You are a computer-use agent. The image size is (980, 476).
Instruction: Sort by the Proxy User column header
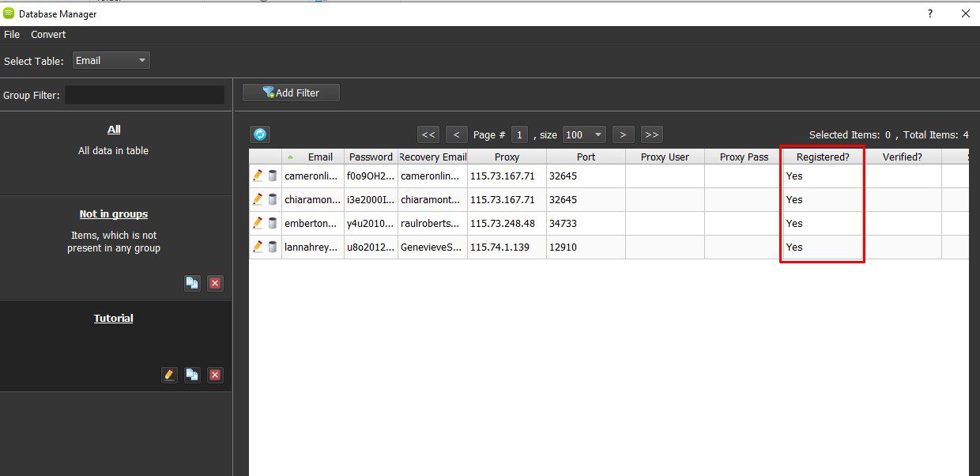coord(665,157)
